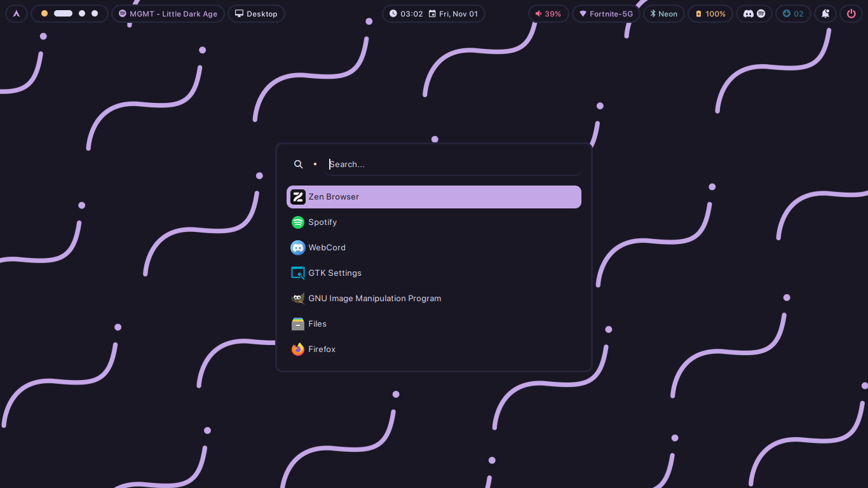Toggle the Neon Bluetooth connection
The image size is (868, 488).
tap(663, 13)
